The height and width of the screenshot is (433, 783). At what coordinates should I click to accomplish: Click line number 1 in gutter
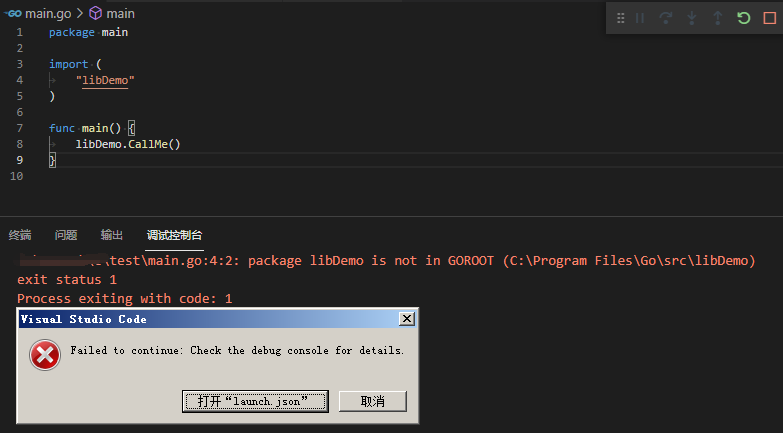click(19, 32)
